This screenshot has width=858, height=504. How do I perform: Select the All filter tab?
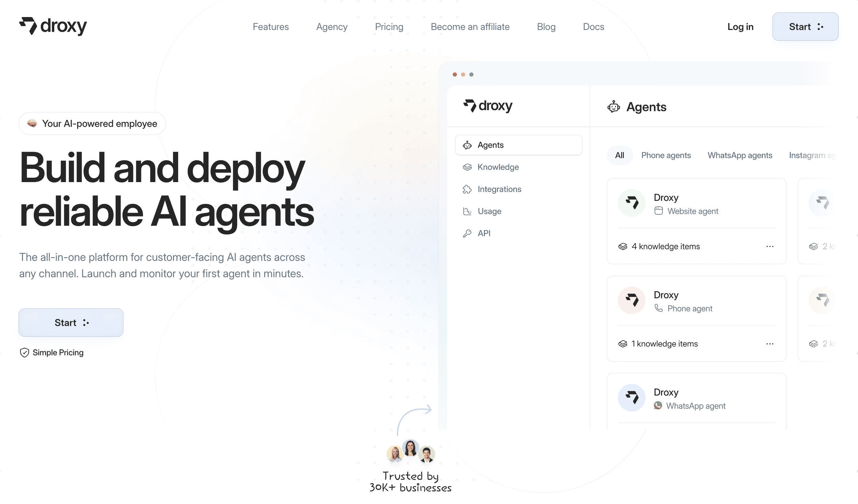[619, 155]
